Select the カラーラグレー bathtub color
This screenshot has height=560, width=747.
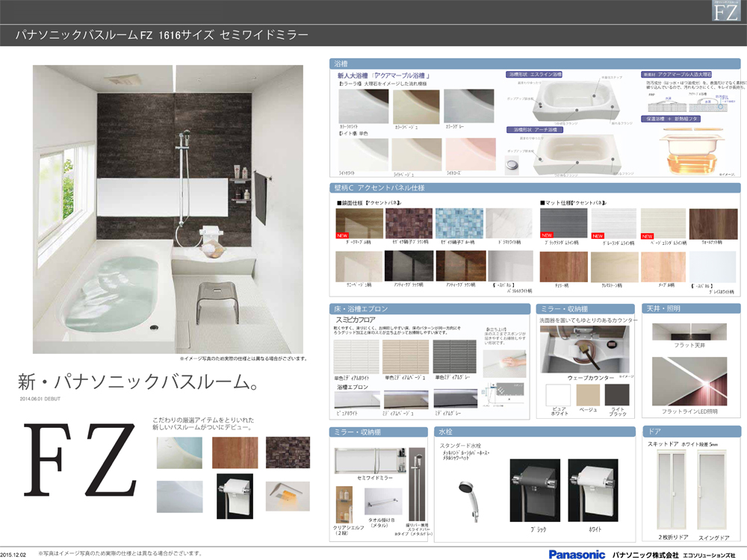(x=469, y=106)
